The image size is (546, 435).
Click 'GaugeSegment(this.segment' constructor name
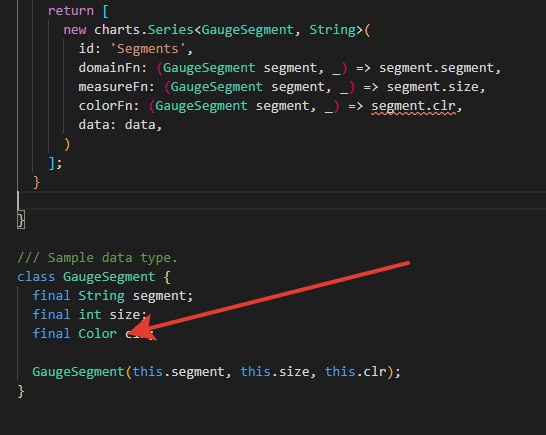(78, 372)
